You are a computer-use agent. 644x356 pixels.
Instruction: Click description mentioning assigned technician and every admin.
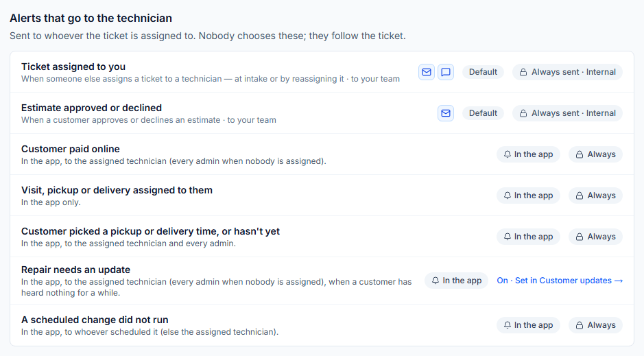128,243
